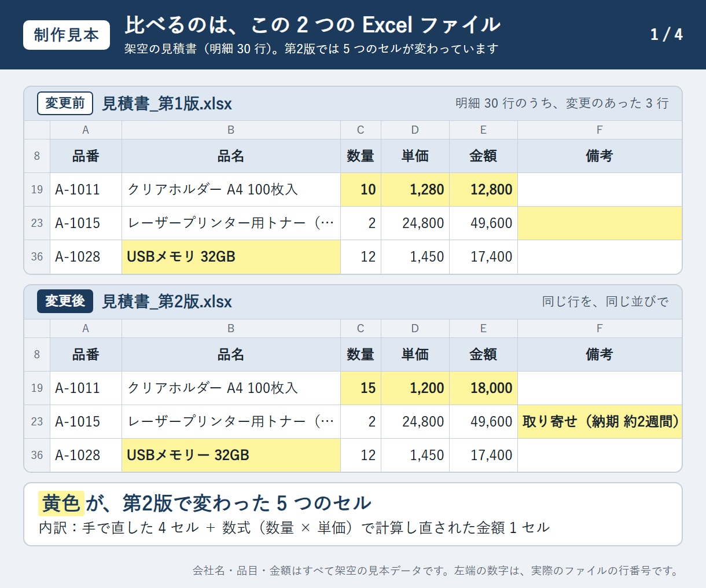
Task: Click the subtitle starting with 架空の見積書
Action: [x=311, y=49]
